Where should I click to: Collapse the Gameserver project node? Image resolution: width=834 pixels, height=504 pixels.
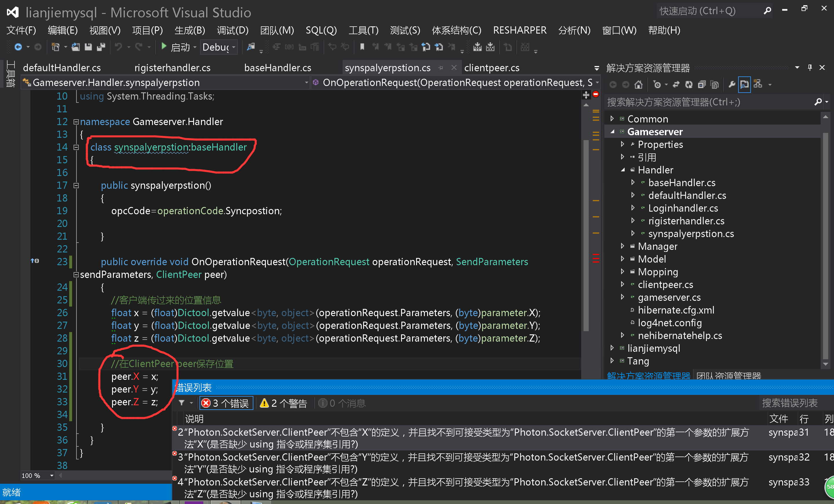point(612,132)
